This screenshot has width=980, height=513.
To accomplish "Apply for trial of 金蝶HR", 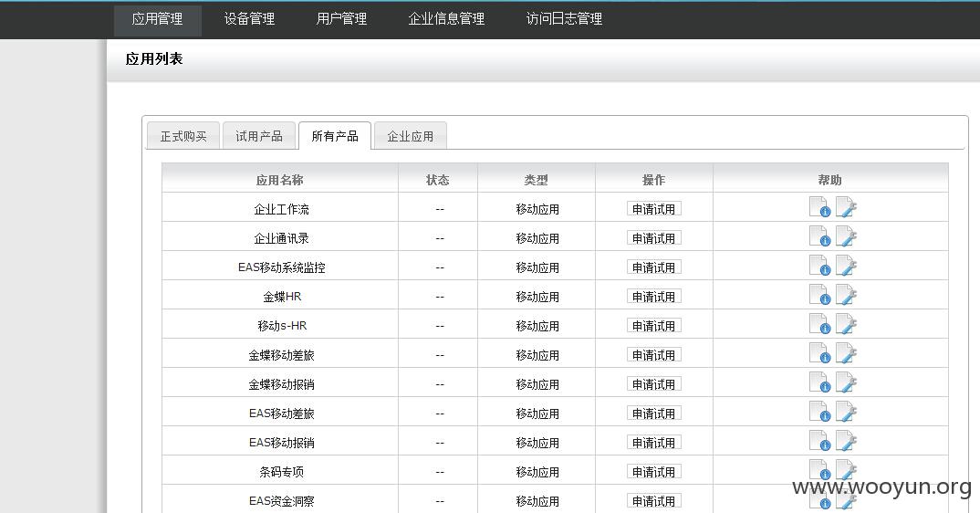I will (653, 297).
